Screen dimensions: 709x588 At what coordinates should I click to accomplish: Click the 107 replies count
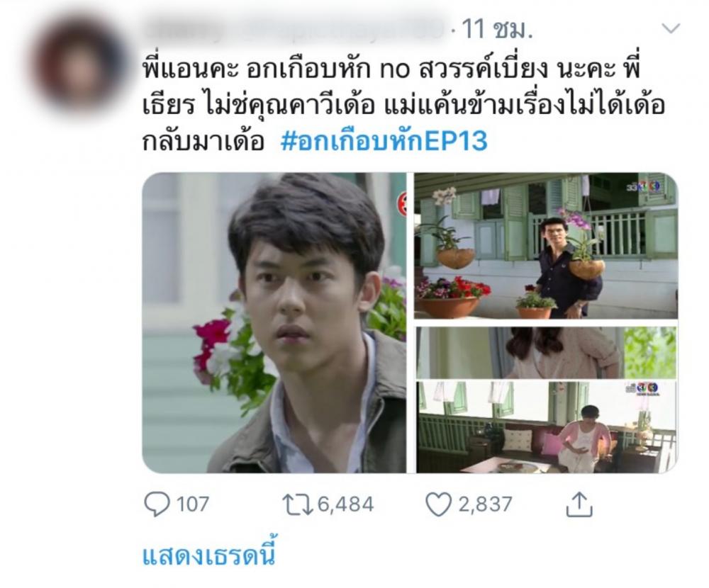pyautogui.click(x=193, y=504)
